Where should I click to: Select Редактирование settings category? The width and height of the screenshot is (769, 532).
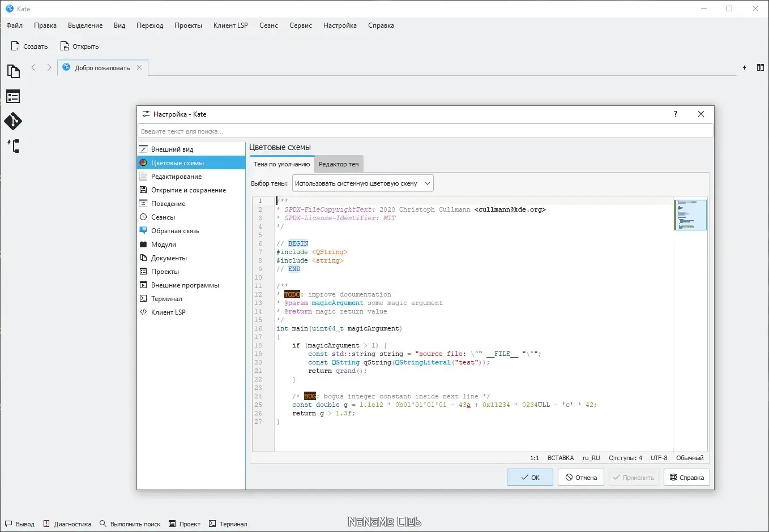click(x=191, y=177)
